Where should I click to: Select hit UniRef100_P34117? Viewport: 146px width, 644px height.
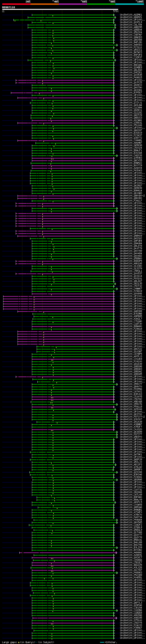[x=131, y=201]
